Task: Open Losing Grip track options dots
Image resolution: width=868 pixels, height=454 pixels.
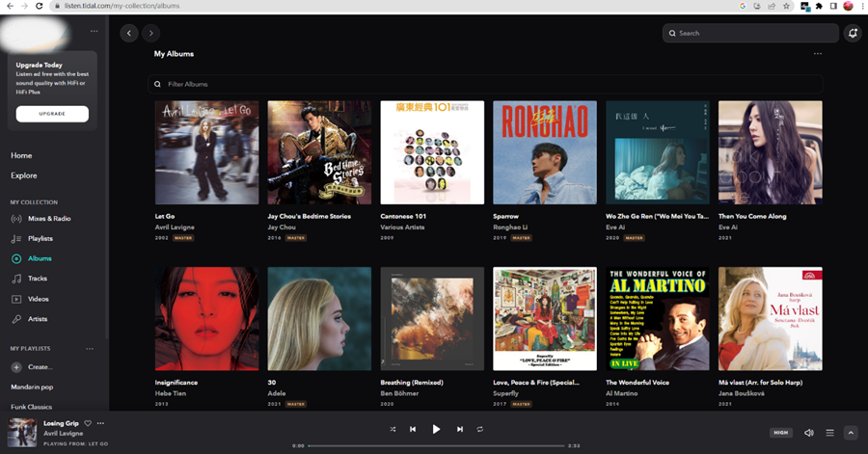Action: tap(100, 423)
